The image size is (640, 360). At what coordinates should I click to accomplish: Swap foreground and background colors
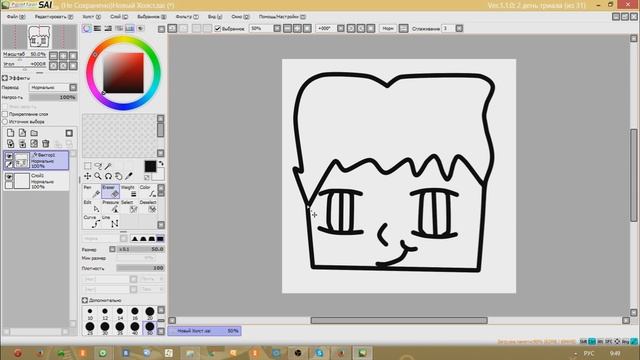click(x=161, y=163)
